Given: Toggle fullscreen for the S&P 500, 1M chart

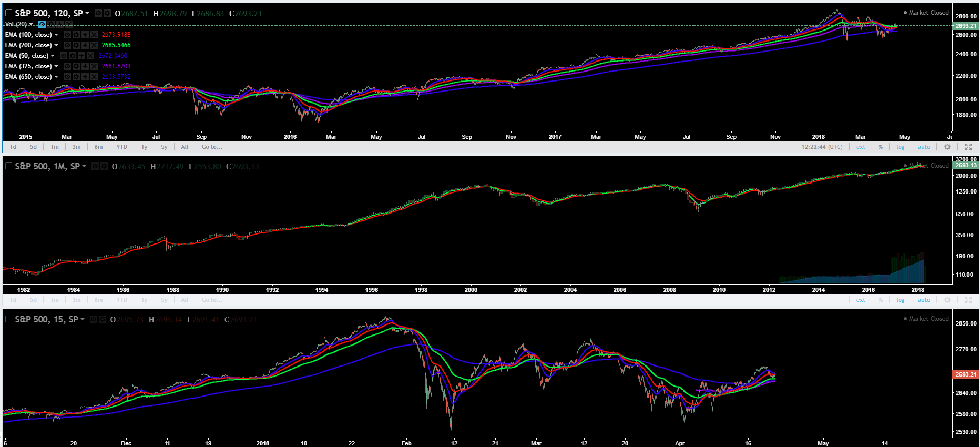Looking at the screenshot, I should pyautogui.click(x=968, y=300).
